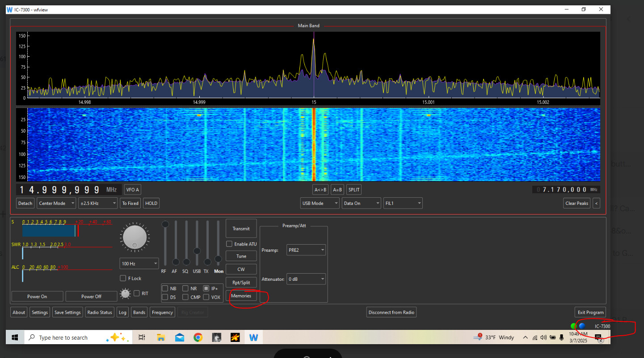
Task: Open the ±2.5 KHz span dropdown
Action: (97, 203)
